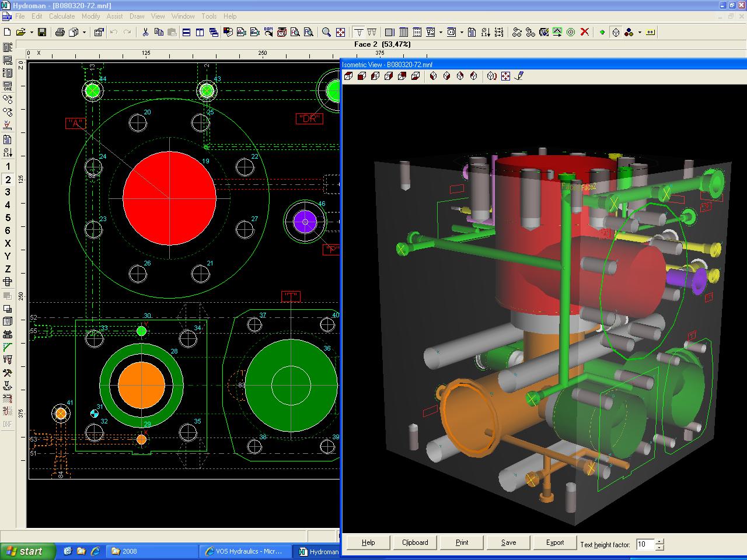Click the Windows start button
The image size is (747, 560).
coord(28,551)
